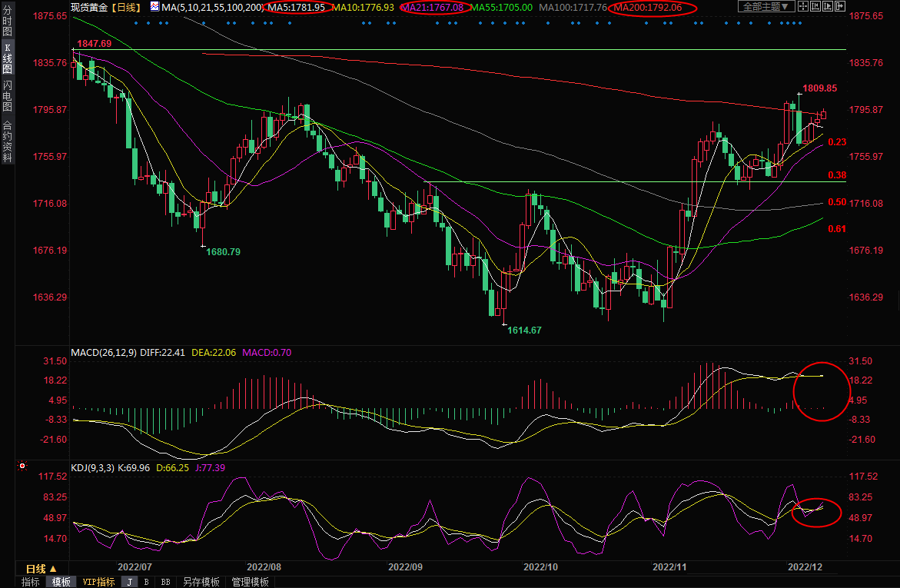
Task: Open the VIP指标 tab
Action: pos(98,582)
